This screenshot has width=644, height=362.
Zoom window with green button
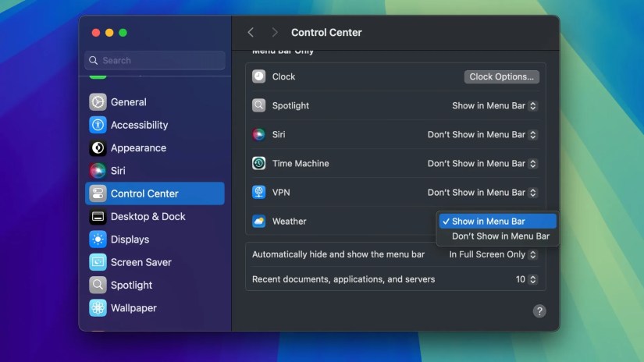pos(123,33)
